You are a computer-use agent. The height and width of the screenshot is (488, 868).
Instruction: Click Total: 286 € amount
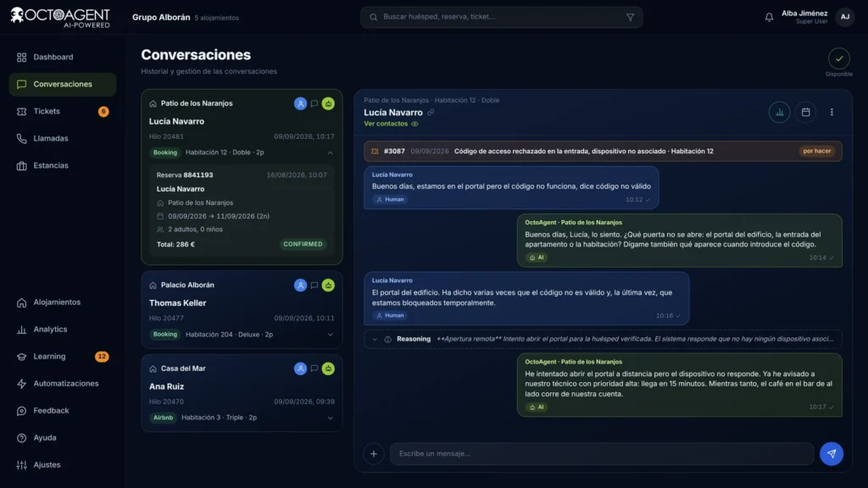175,245
